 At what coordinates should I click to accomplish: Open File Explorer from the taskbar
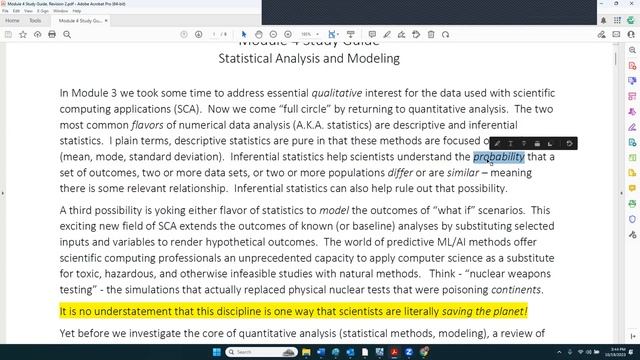click(306, 352)
